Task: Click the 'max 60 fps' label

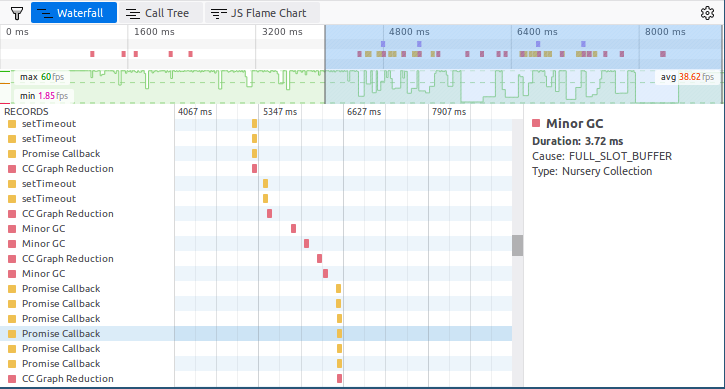Action: pyautogui.click(x=42, y=77)
